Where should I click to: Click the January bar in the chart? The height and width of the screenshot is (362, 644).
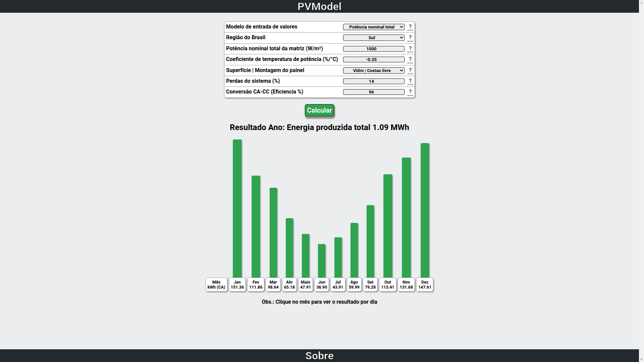coord(237,208)
